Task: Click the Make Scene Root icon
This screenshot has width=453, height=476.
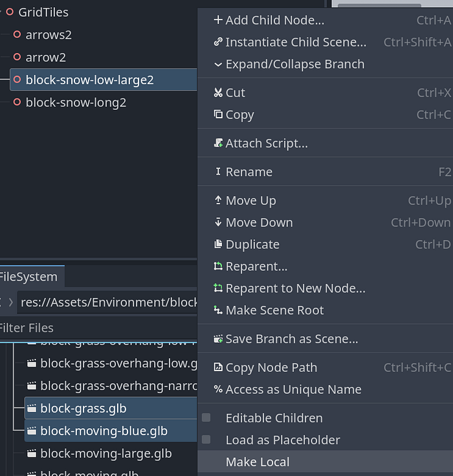Action: pyautogui.click(x=218, y=310)
